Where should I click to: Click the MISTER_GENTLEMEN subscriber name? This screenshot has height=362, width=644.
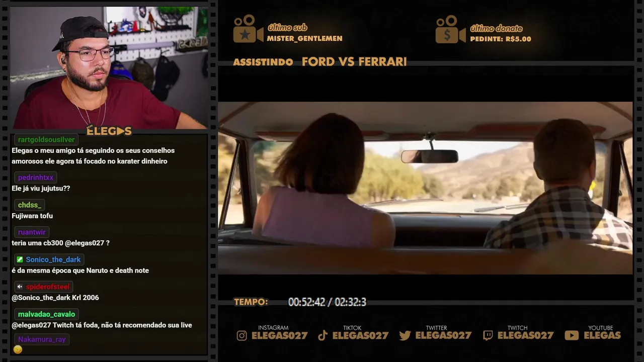(304, 38)
